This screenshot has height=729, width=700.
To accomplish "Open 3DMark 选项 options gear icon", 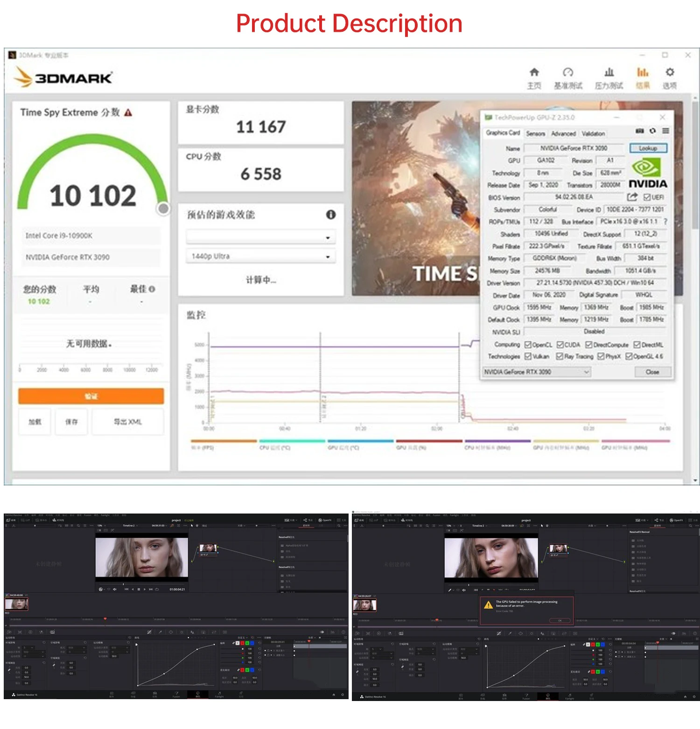I will pos(670,72).
